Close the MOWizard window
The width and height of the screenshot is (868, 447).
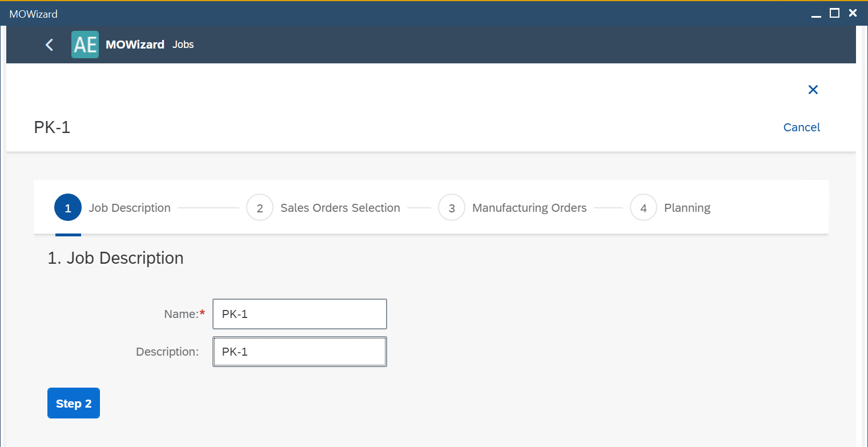pos(853,13)
